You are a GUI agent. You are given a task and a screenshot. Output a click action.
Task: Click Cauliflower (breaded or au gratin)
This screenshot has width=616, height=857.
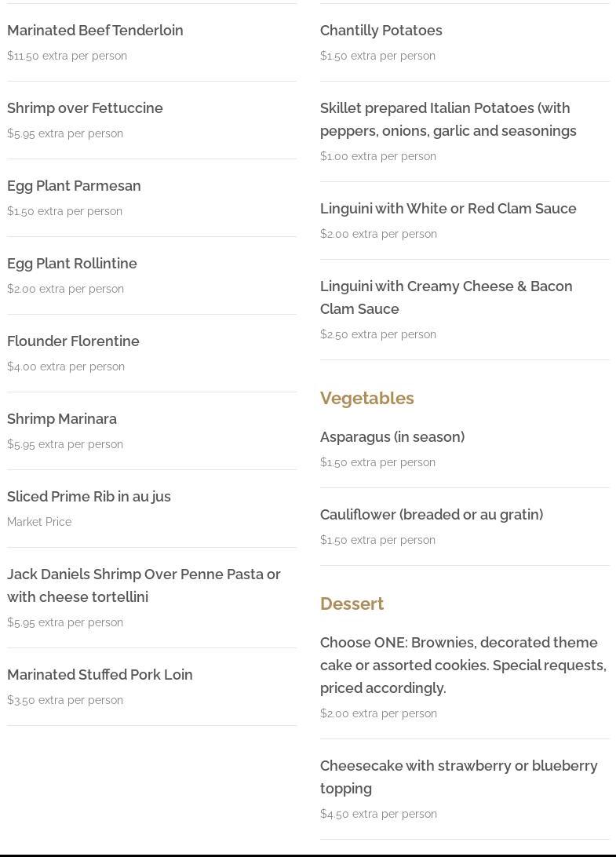(x=432, y=514)
